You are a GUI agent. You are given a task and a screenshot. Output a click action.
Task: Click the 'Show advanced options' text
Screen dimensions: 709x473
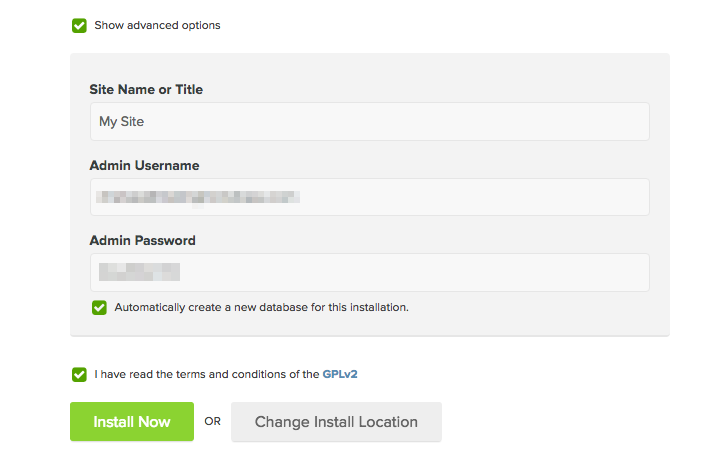[x=157, y=25]
